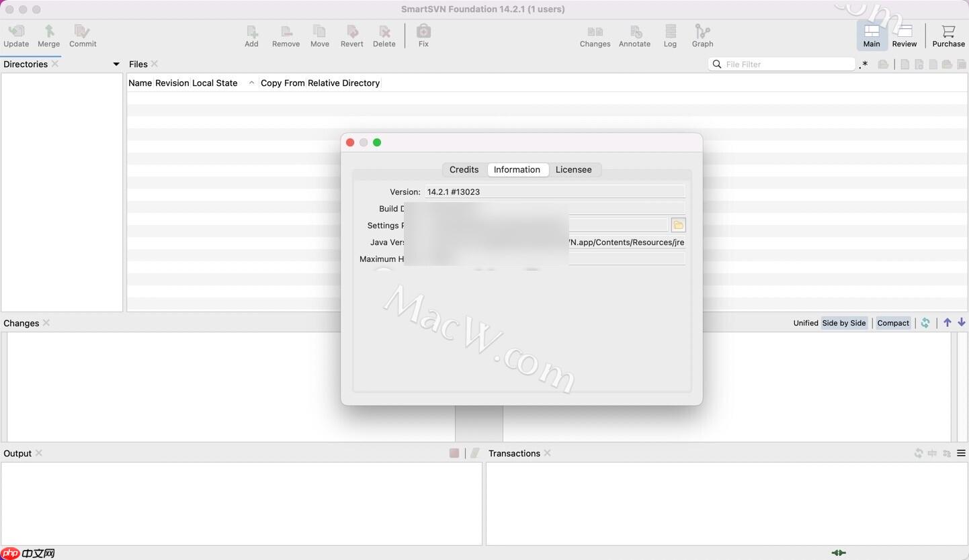Select Unified diff view
Image resolution: width=969 pixels, height=560 pixels.
[805, 323]
